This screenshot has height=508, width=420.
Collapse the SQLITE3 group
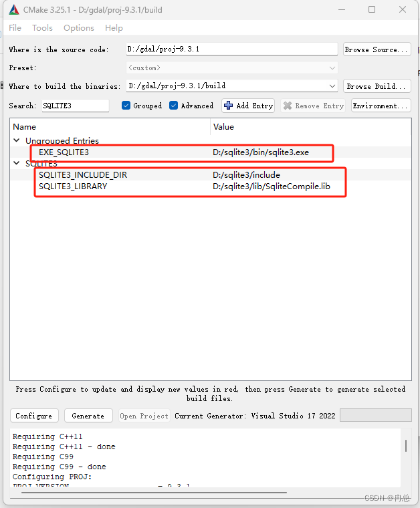coord(17,163)
